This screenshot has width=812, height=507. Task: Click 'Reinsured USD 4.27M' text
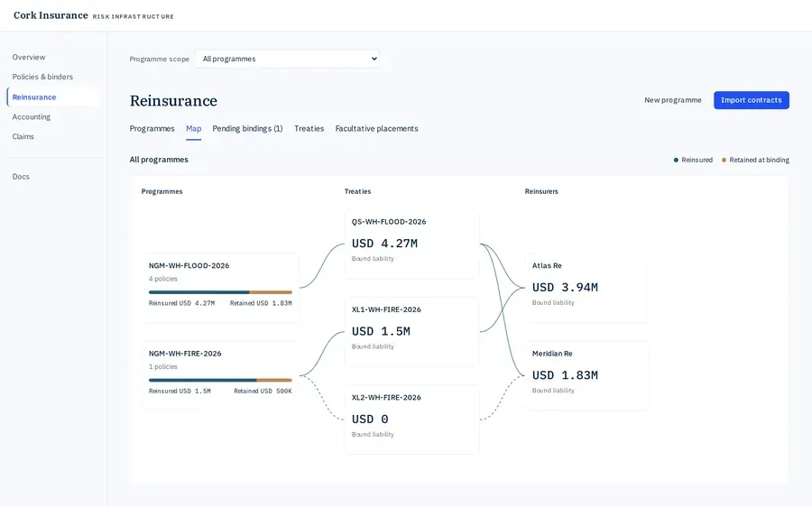[181, 303]
